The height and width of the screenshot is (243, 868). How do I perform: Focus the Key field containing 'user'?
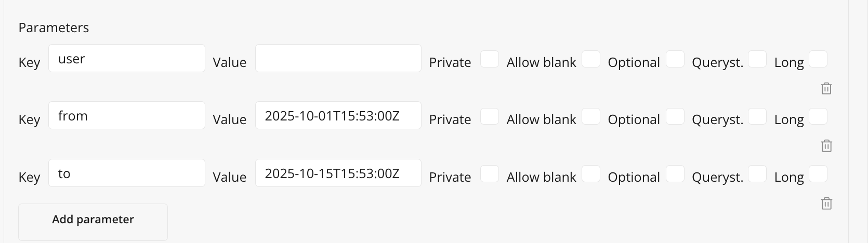coord(126,58)
